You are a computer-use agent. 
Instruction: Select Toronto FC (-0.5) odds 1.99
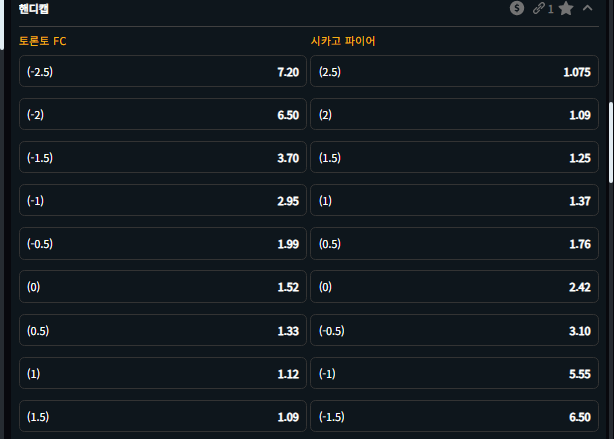[162, 244]
